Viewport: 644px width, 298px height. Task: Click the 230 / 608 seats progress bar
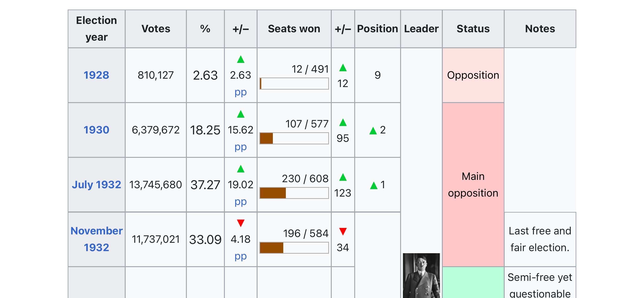point(294,193)
